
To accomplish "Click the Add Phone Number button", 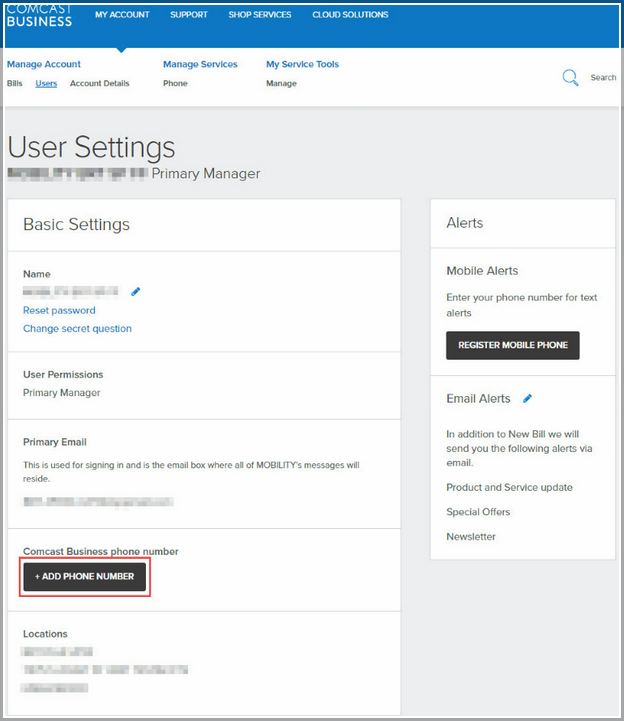I will tap(85, 577).
